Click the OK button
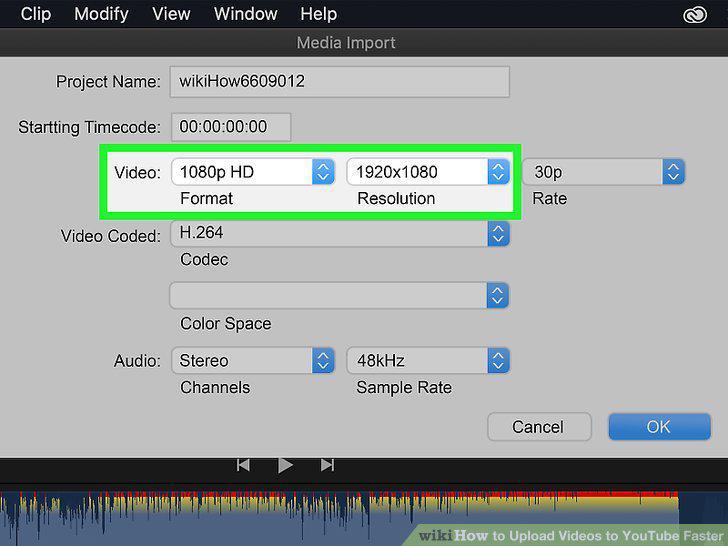This screenshot has width=728, height=546. 659,427
